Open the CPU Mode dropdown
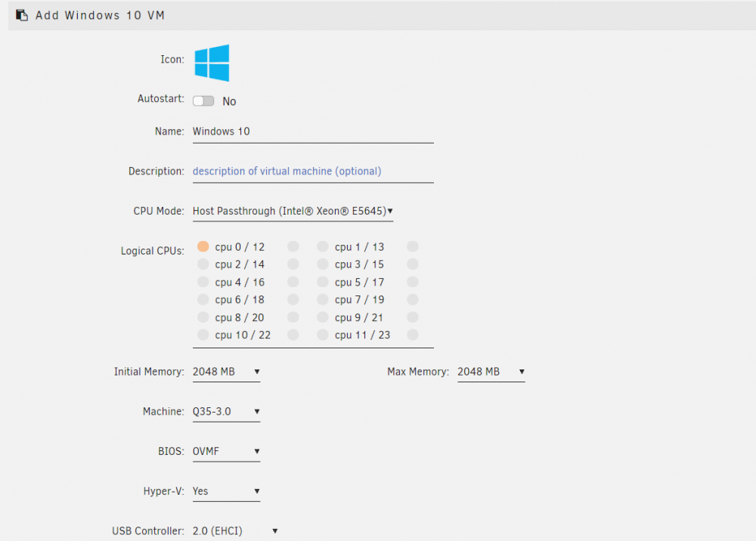Image resolution: width=756 pixels, height=541 pixels. coord(293,211)
